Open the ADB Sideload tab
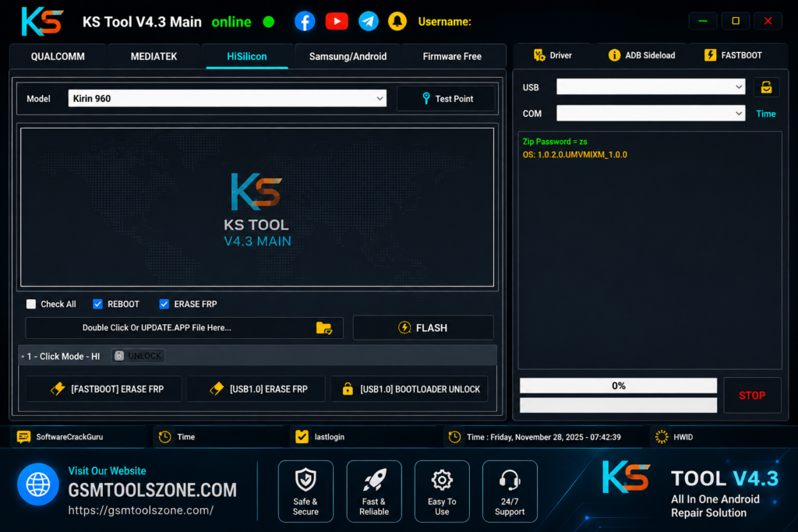 [x=642, y=55]
